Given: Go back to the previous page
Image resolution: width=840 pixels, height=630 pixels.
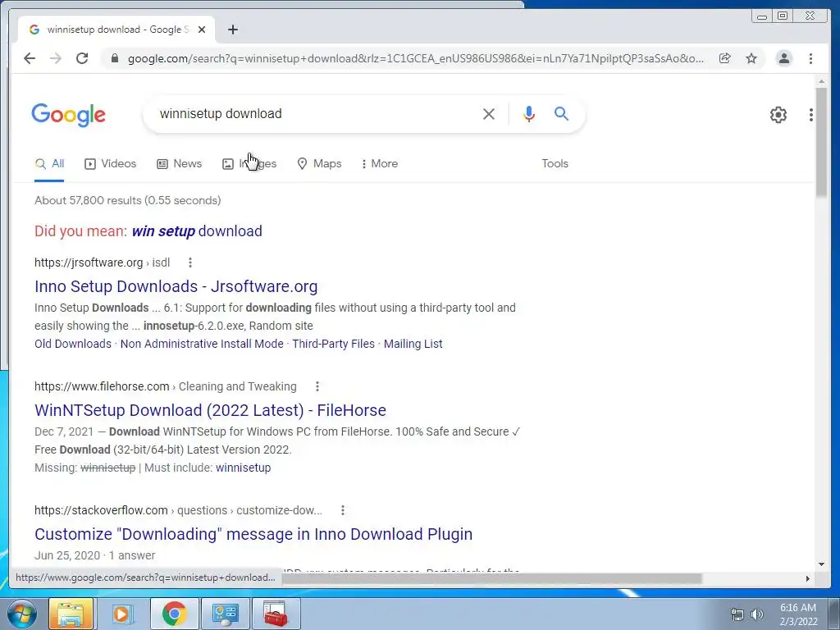Looking at the screenshot, I should coord(30,58).
